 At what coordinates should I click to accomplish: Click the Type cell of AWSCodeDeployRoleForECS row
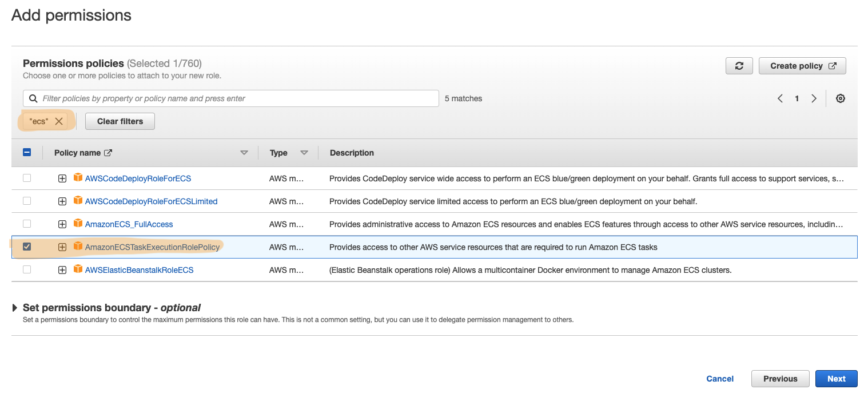286,178
